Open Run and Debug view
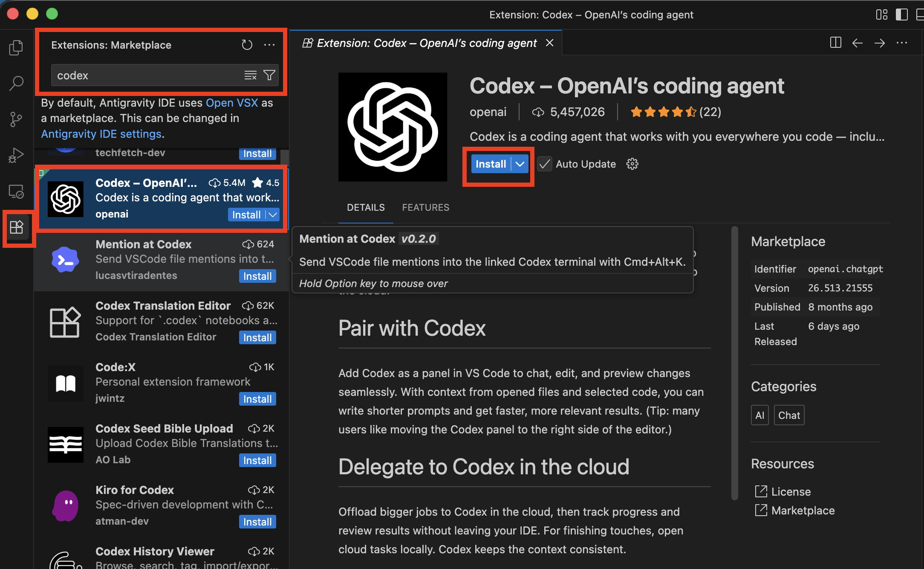 tap(16, 155)
